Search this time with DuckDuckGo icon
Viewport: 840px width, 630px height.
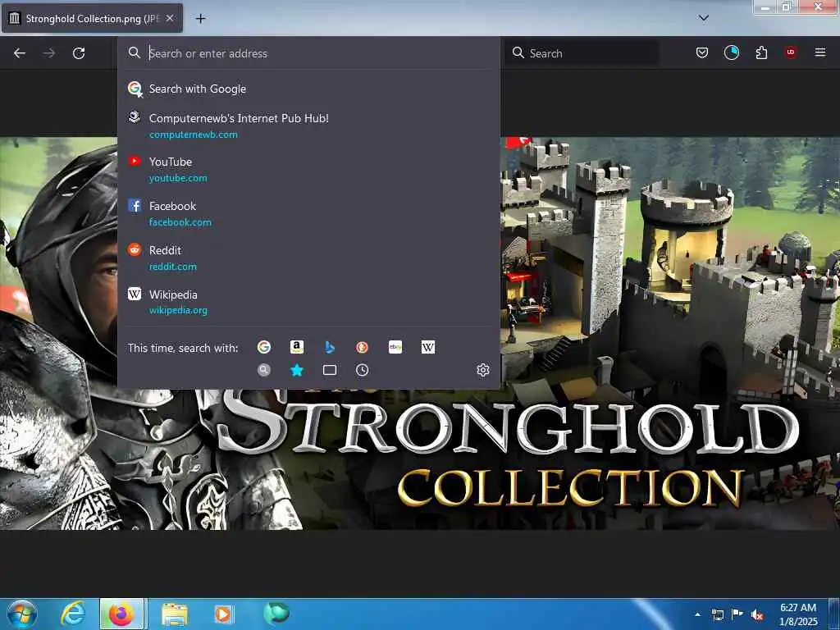click(362, 347)
